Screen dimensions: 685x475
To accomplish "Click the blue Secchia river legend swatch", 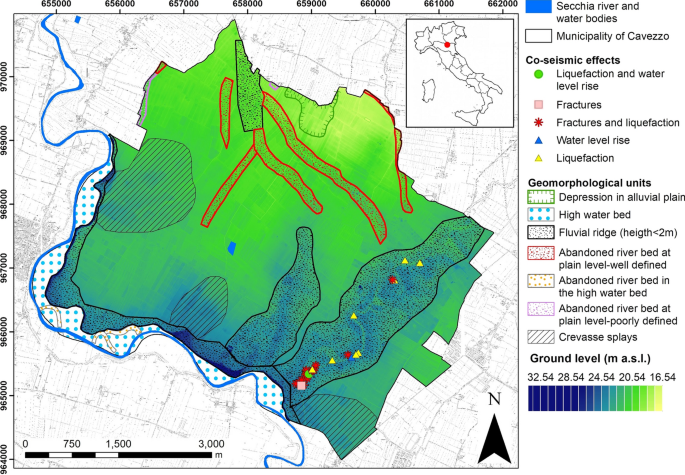I will 538,7.
